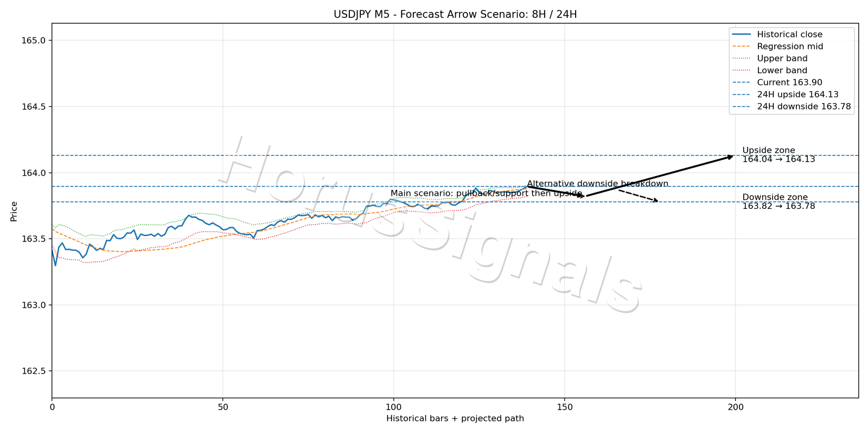Click the 163.5 y-axis tick label
Viewport: 868px width, 434px height.
coord(35,239)
